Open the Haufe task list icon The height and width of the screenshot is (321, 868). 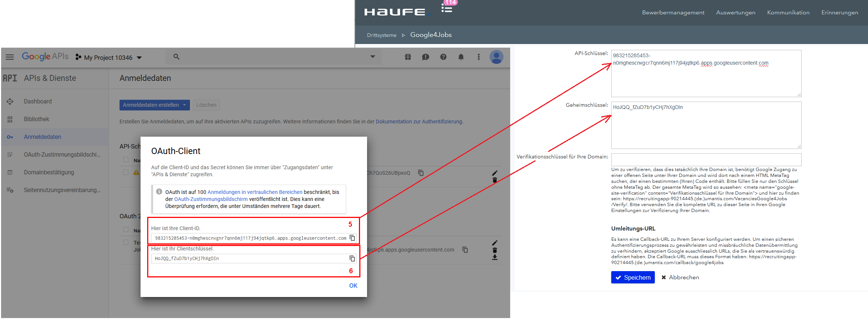447,9
